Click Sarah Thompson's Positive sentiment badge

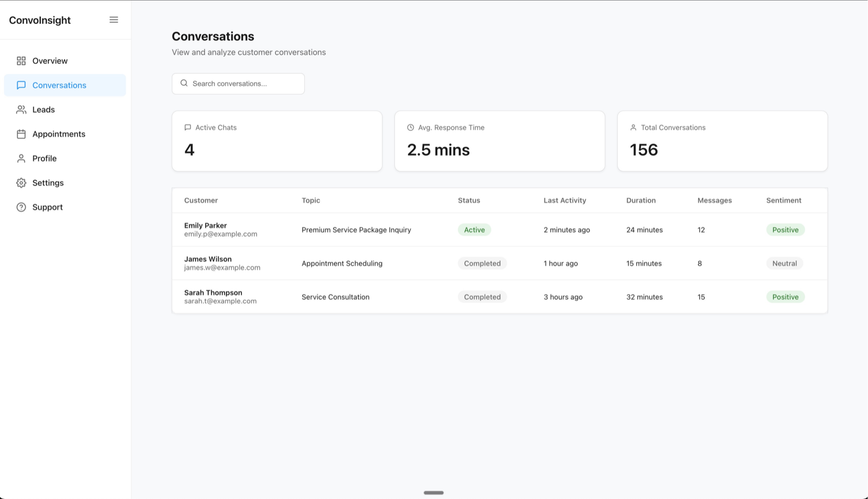tap(786, 297)
